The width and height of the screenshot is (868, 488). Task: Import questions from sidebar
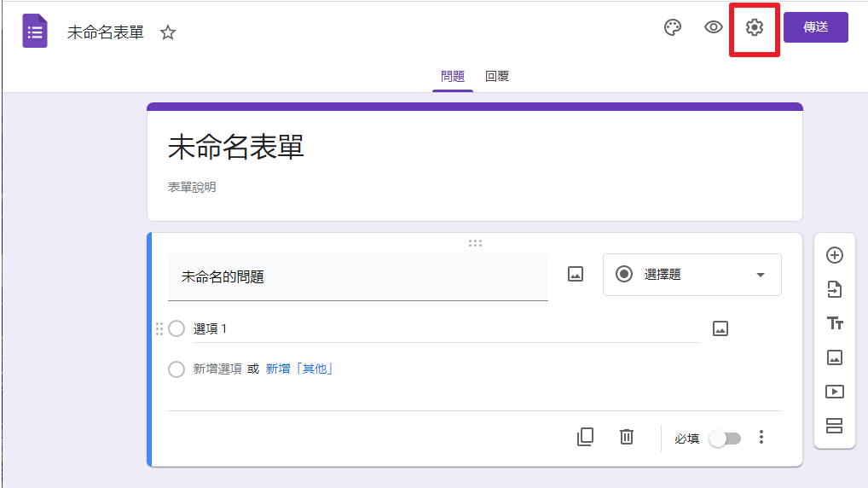[x=834, y=289]
